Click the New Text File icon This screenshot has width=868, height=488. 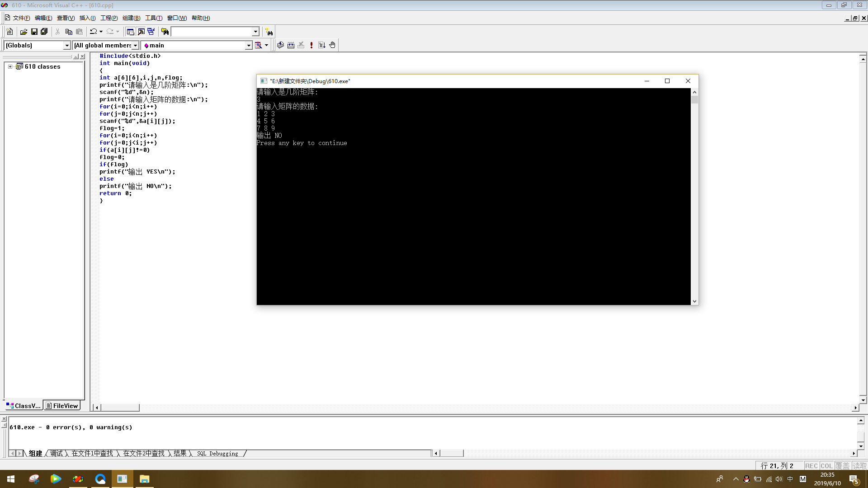click(10, 32)
